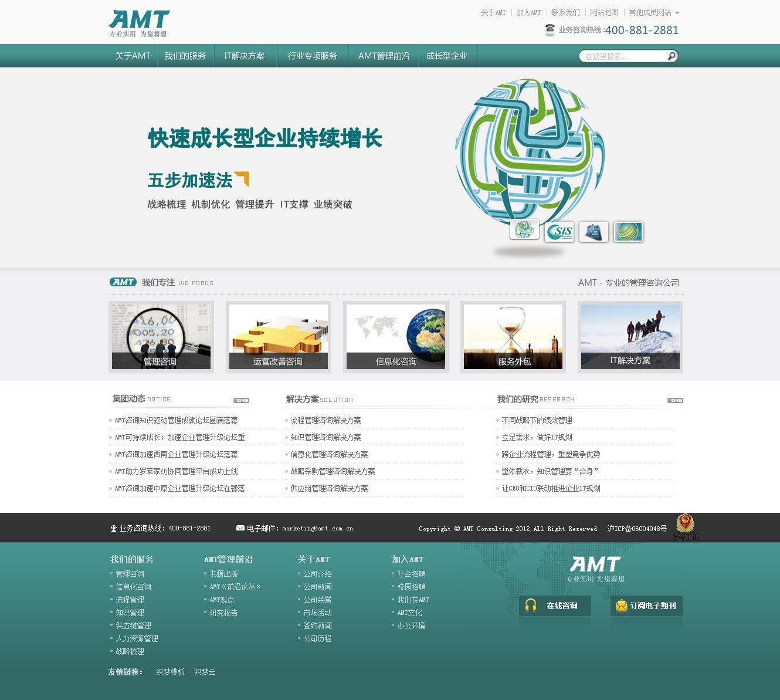Click the search magnifier icon
Viewport: 780px width, 700px height.
coord(672,56)
